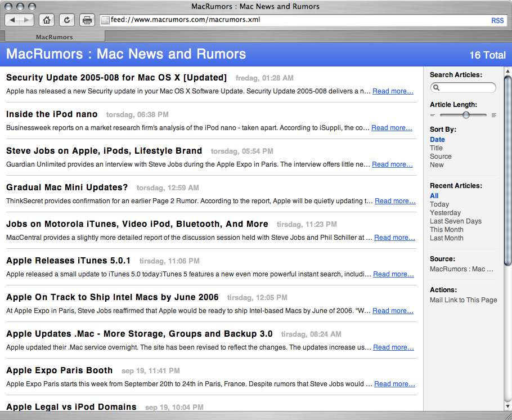Read more on .Mac service update
Screen dimensions: 512x420
pos(393,347)
